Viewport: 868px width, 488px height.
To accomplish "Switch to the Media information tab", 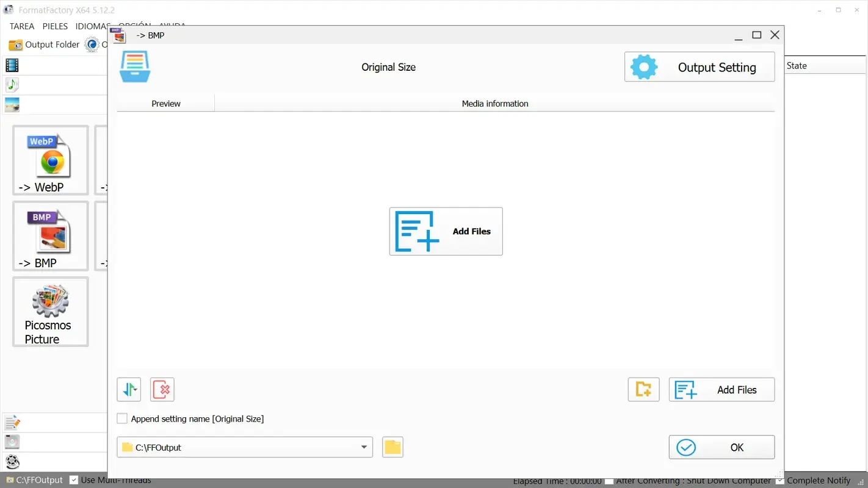I will [x=494, y=103].
